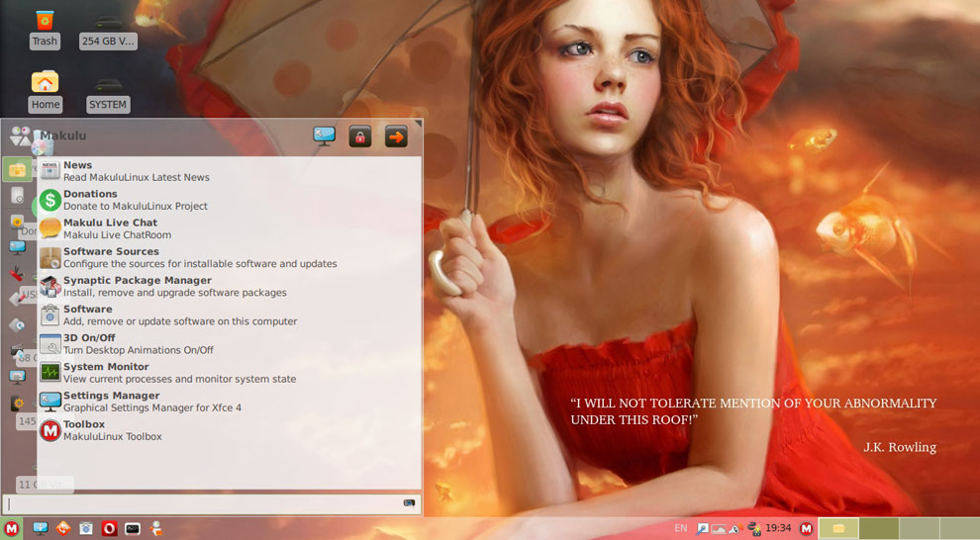Select the disc media category icon

pyautogui.click(x=18, y=325)
